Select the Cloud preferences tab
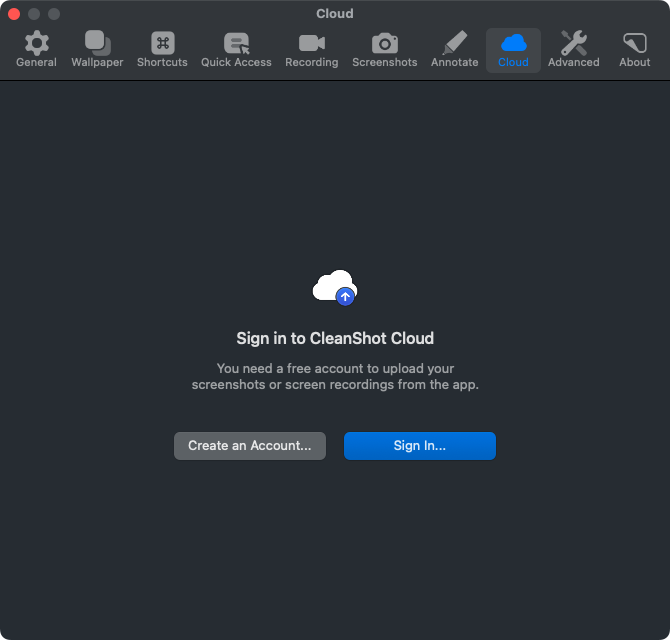This screenshot has width=670, height=640. pyautogui.click(x=513, y=50)
